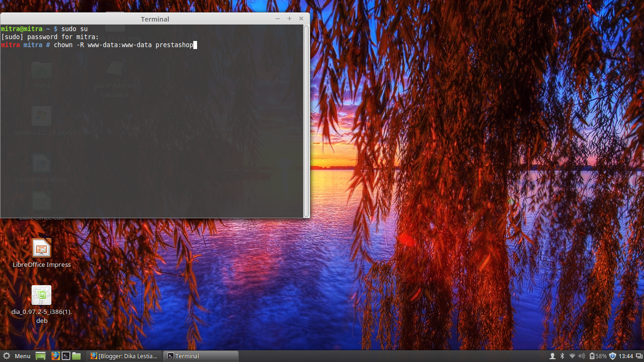Click the chown command line in Terminal

99,45
